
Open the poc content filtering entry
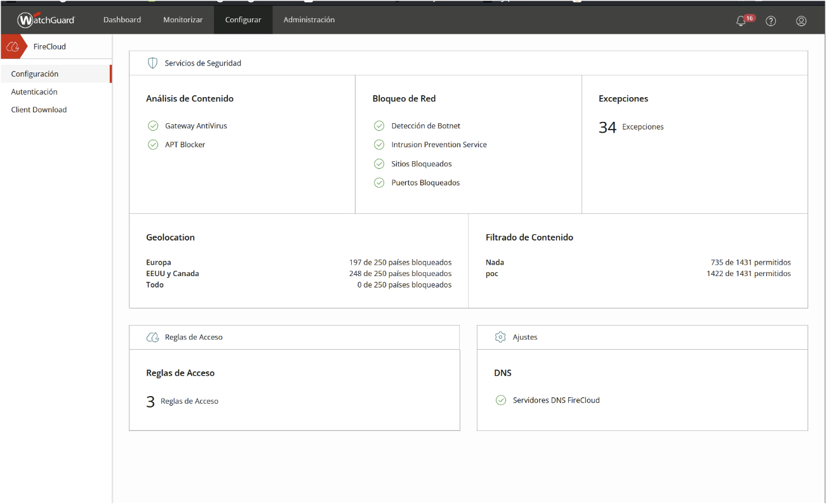click(492, 274)
